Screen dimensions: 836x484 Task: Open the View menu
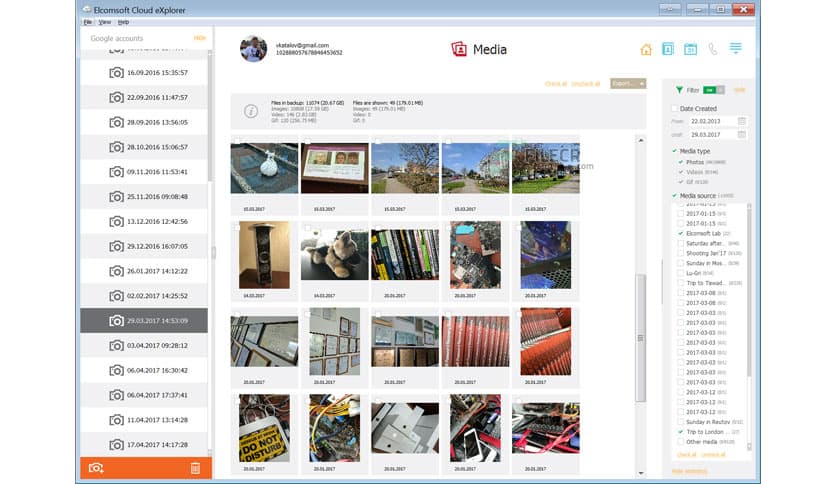[105, 21]
